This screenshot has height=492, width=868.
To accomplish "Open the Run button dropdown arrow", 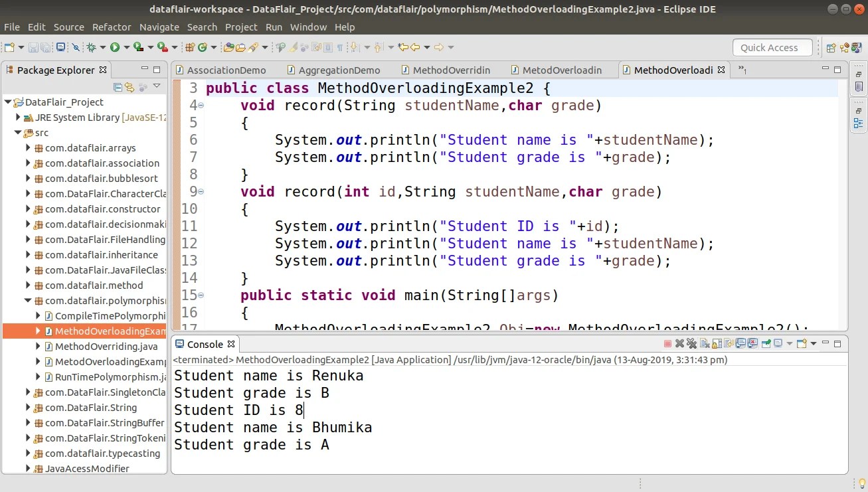I will tap(126, 47).
